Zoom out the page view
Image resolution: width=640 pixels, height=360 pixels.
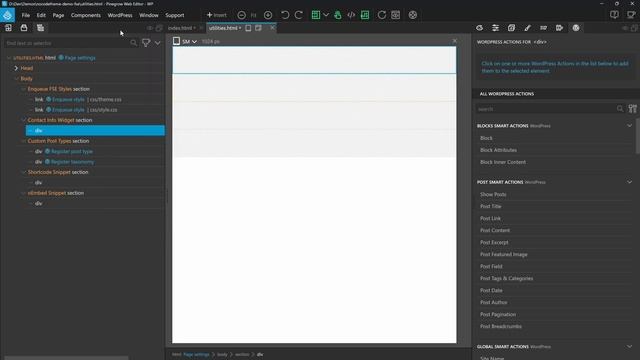pos(241,15)
